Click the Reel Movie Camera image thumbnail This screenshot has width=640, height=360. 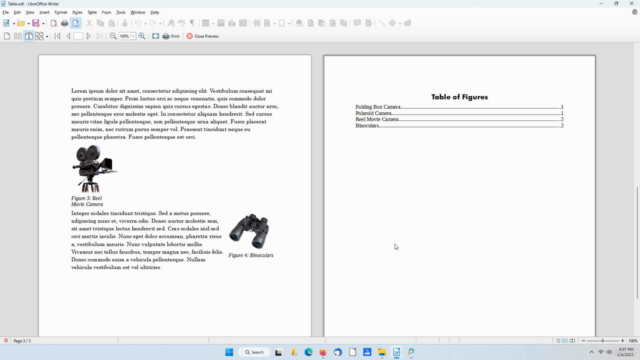click(x=94, y=168)
